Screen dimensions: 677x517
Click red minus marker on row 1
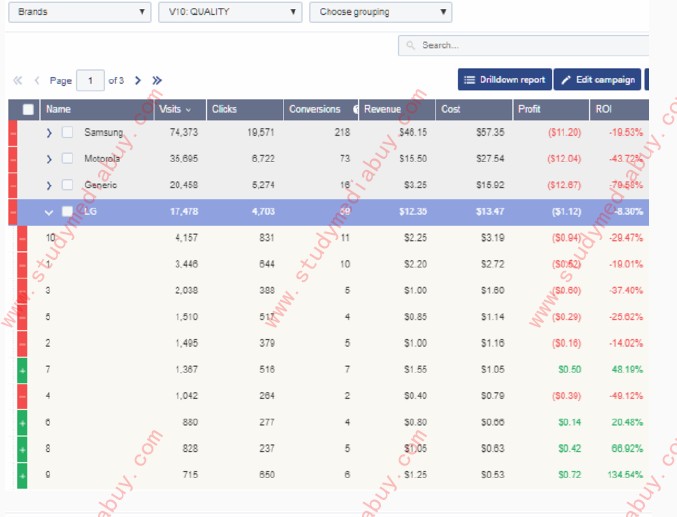coord(22,265)
